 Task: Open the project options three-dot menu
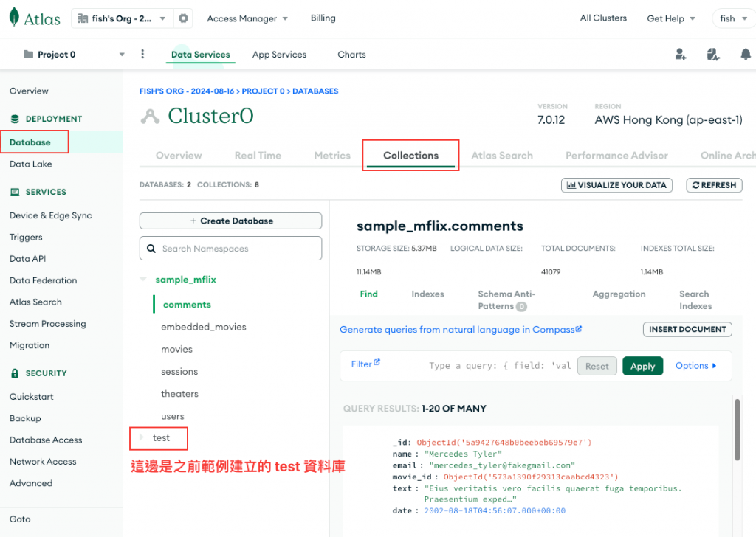(142, 54)
